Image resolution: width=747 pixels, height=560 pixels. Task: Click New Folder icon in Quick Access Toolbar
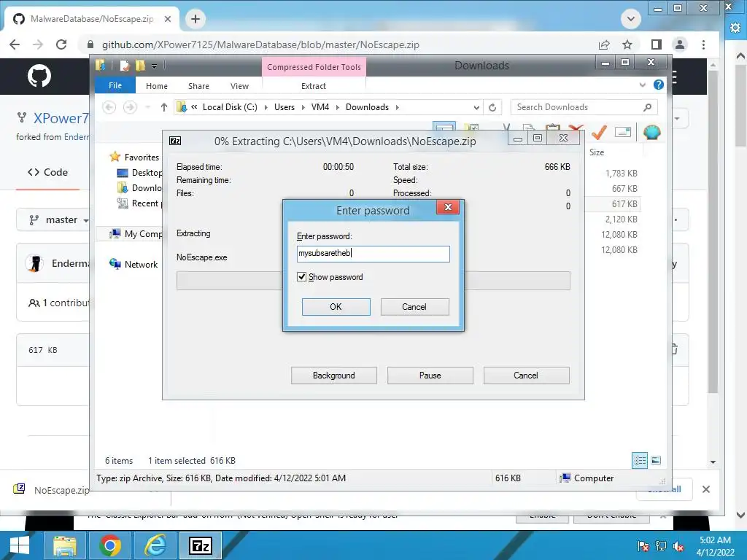coord(140,66)
